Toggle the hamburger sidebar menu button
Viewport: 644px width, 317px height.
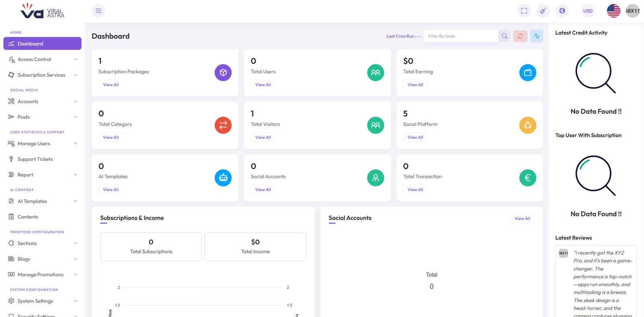(98, 11)
